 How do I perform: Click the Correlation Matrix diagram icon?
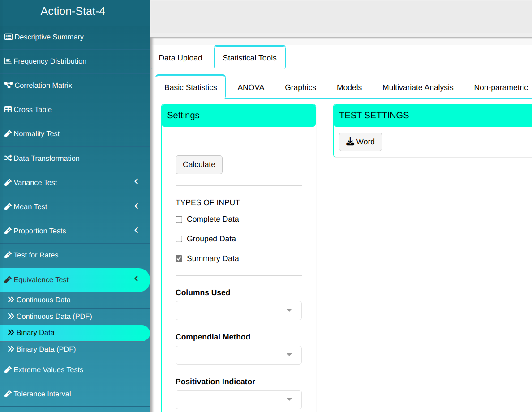point(8,86)
